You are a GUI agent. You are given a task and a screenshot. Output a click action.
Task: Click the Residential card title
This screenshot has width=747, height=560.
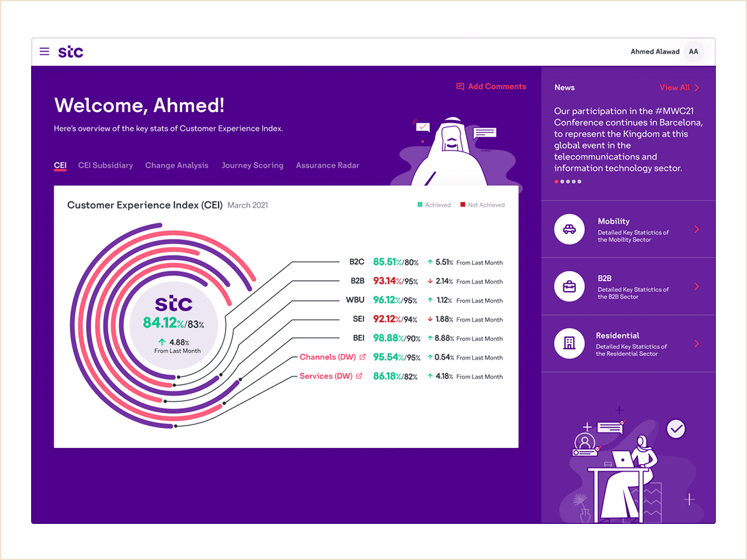pos(618,335)
